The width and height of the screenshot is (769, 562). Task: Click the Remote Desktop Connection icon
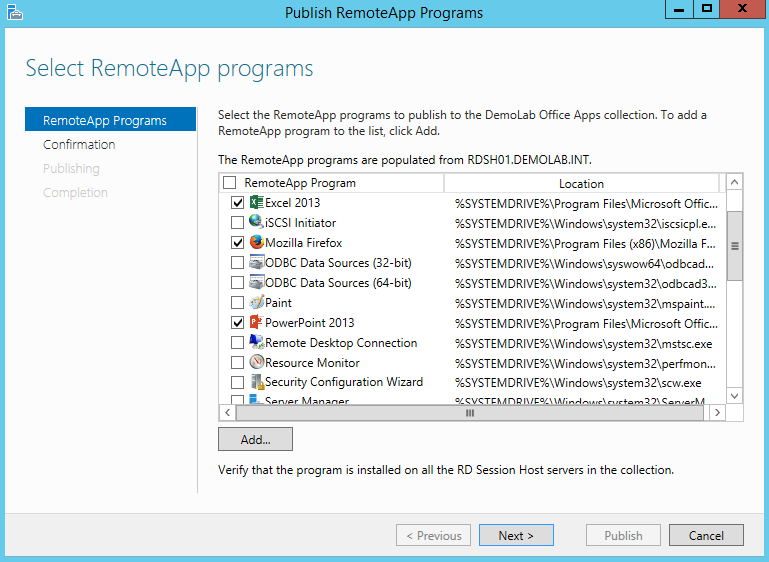point(256,343)
